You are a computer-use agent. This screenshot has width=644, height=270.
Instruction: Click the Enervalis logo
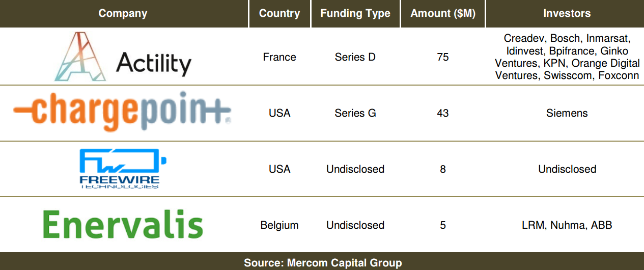(x=123, y=225)
